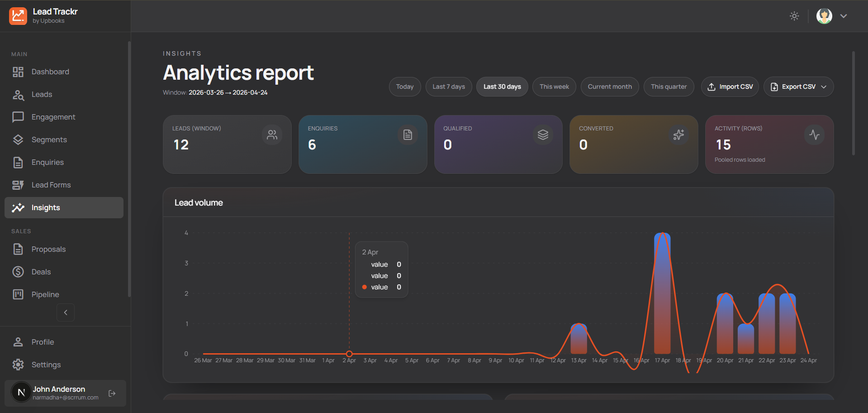Click the logout icon beside John Anderson
This screenshot has width=868, height=413.
click(x=112, y=394)
